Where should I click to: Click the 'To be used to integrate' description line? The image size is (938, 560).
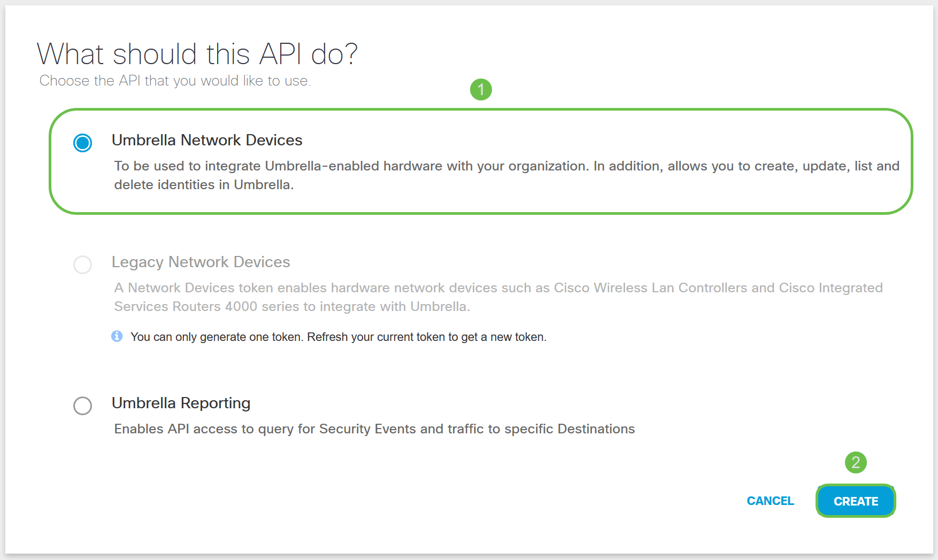click(506, 166)
